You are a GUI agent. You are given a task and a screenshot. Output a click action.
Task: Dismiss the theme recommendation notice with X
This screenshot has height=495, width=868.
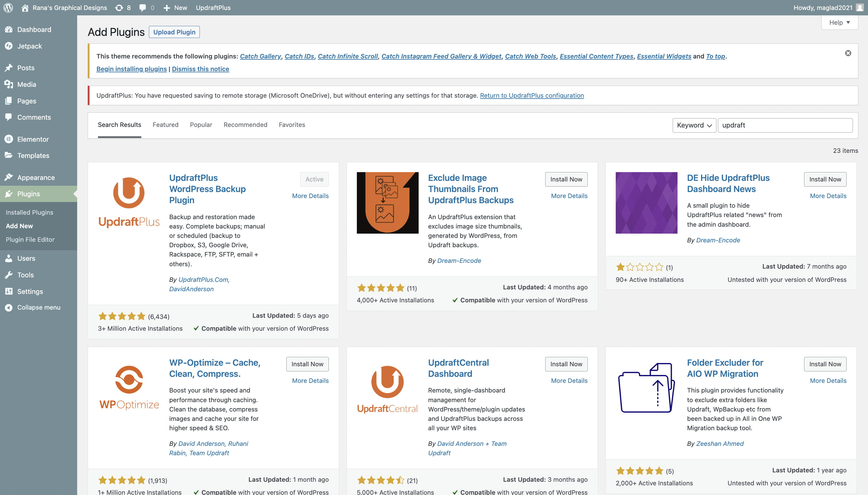[848, 53]
